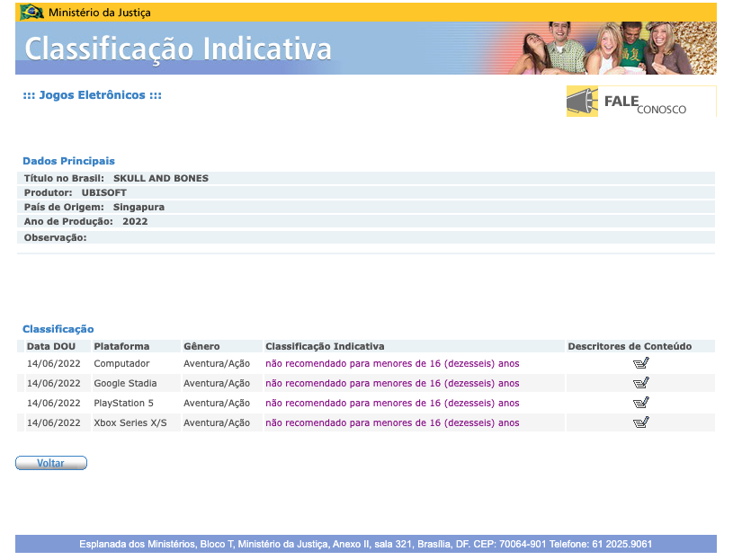The width and height of the screenshot is (733, 560).
Task: Open content descriptors for Xbox Series X/S row
Action: tap(641, 422)
